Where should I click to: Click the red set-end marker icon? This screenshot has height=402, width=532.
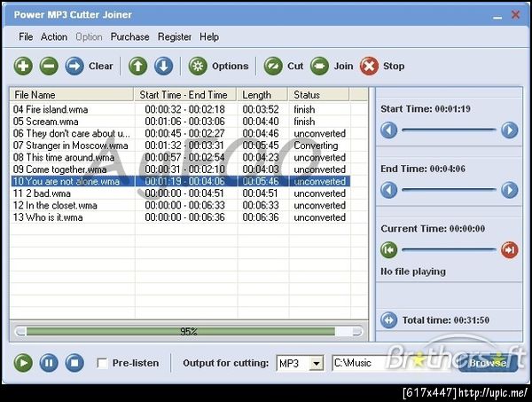pyautogui.click(x=510, y=250)
